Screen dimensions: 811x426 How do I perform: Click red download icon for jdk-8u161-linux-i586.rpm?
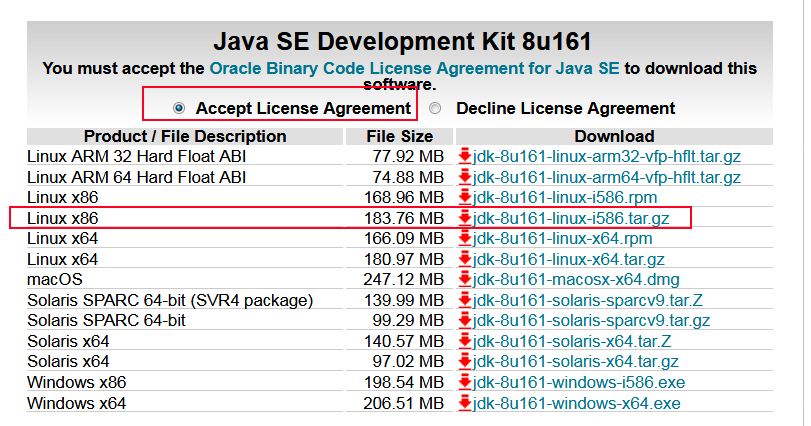(464, 198)
